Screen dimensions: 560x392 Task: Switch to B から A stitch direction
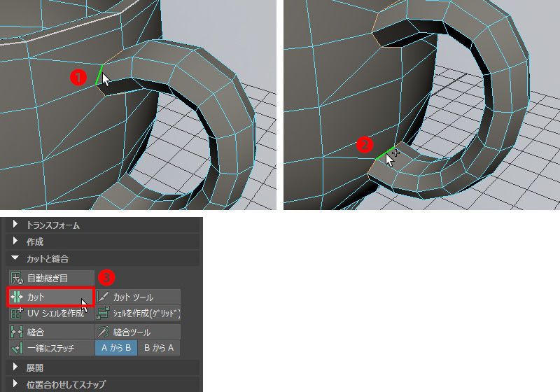[158, 347]
